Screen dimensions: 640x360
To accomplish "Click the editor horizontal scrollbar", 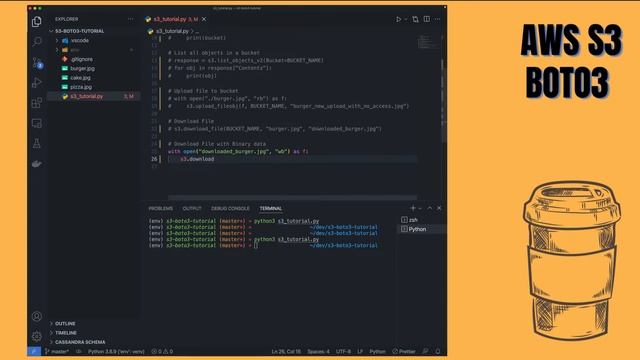I will click(x=292, y=198).
